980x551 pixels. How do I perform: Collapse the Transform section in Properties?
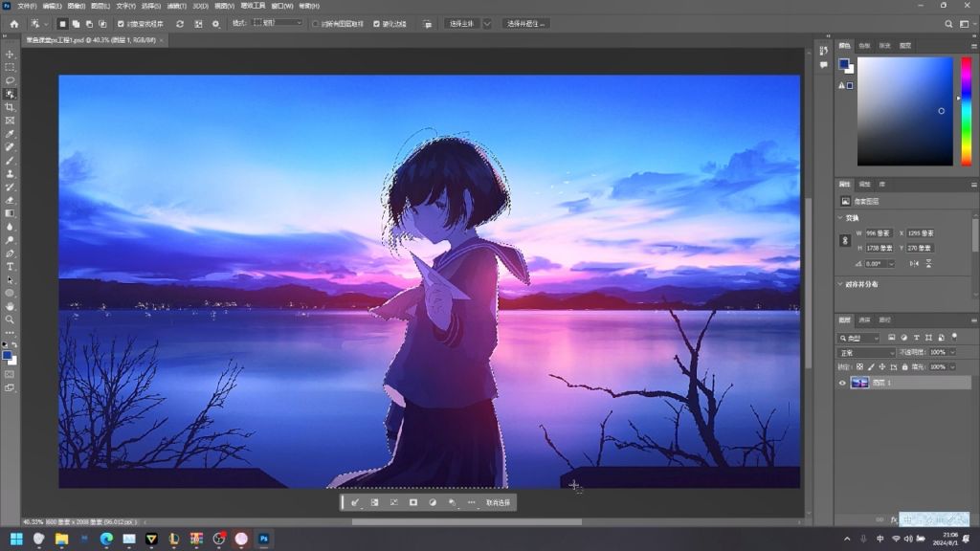[x=840, y=217]
